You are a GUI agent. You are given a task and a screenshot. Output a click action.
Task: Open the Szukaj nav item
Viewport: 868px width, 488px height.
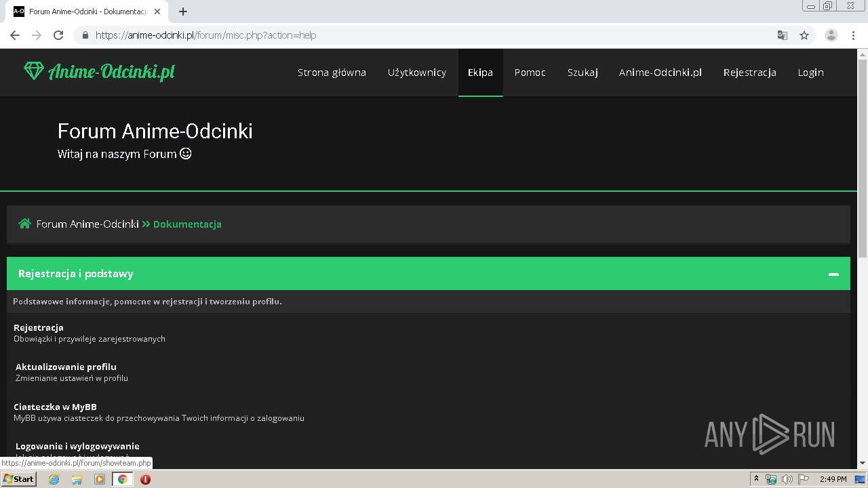583,73
